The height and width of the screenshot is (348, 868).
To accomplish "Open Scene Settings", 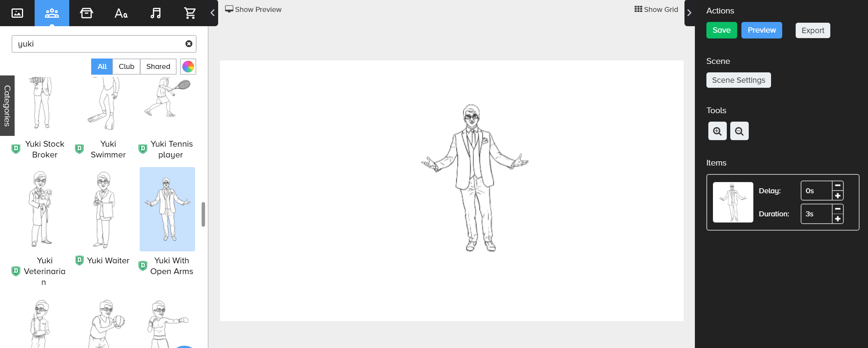I will [738, 80].
